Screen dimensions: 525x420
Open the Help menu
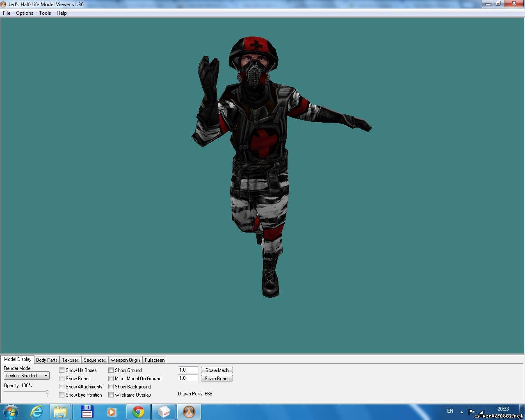pos(62,13)
